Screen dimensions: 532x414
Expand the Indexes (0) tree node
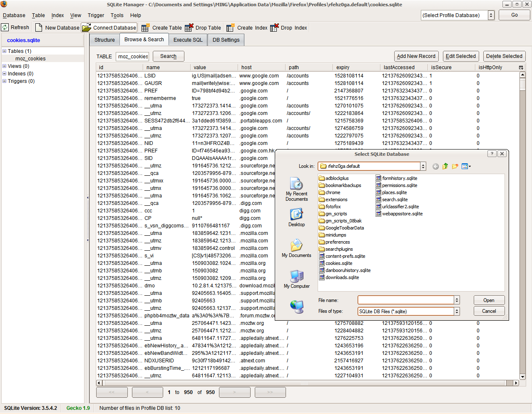click(x=5, y=74)
